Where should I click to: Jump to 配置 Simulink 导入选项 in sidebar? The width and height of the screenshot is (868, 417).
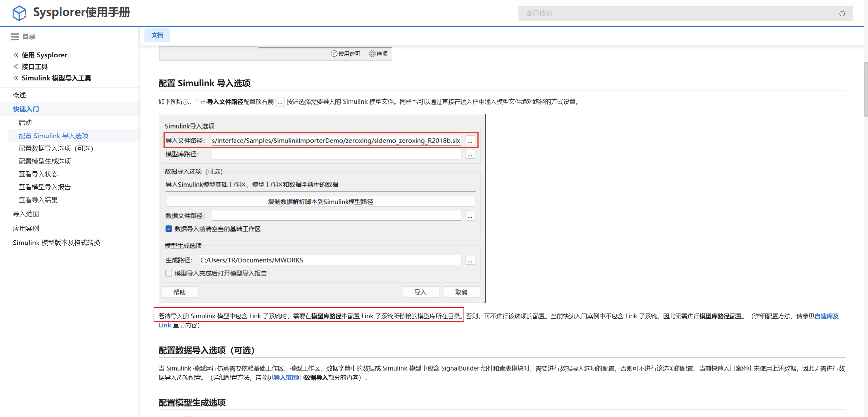click(x=53, y=136)
